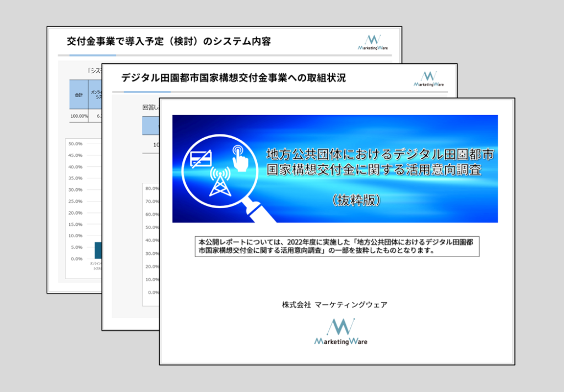The image size is (564, 392).
Task: Click the 80.0% axis label on middle slide chart
Action: [x=152, y=188]
